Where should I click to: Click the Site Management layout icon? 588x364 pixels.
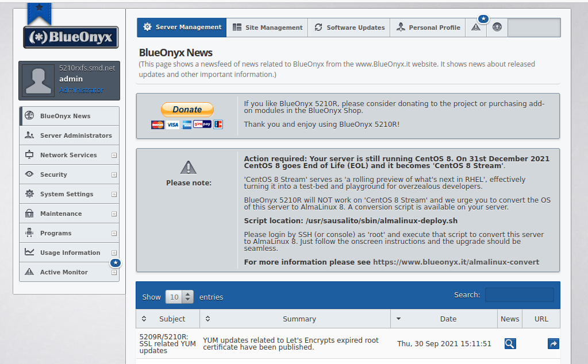(x=237, y=28)
